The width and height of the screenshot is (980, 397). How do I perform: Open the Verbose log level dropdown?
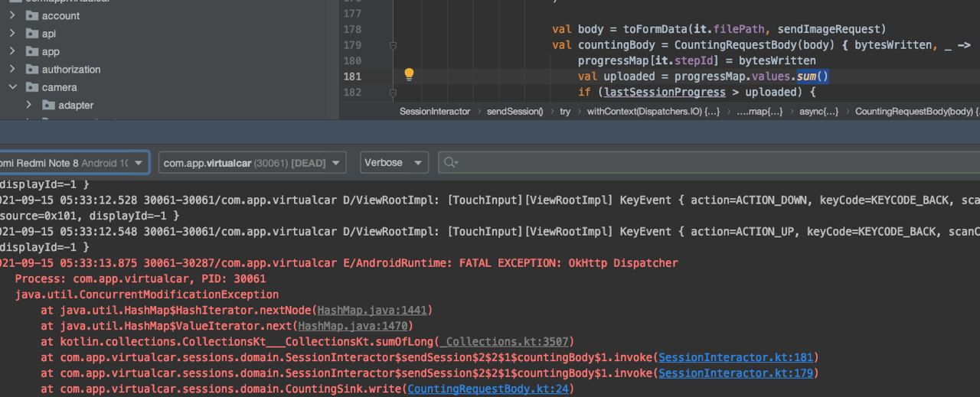pos(394,163)
